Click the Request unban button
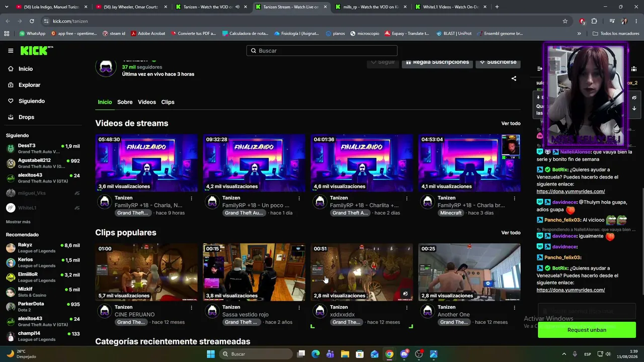This screenshot has height=362, width=644. click(x=587, y=330)
